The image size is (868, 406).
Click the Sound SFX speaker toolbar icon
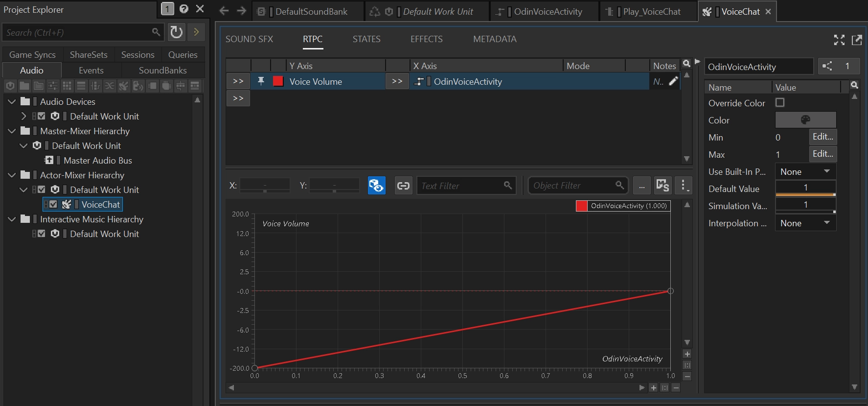[x=124, y=86]
